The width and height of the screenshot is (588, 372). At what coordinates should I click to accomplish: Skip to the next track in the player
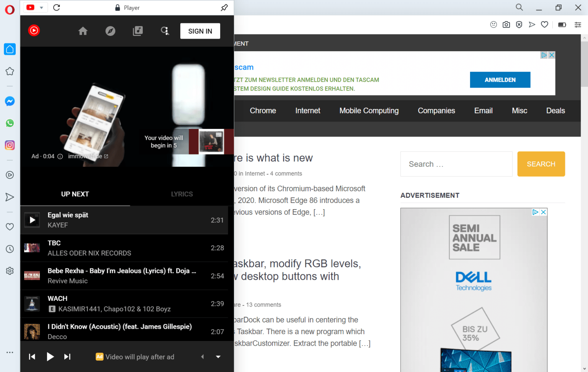(67, 356)
